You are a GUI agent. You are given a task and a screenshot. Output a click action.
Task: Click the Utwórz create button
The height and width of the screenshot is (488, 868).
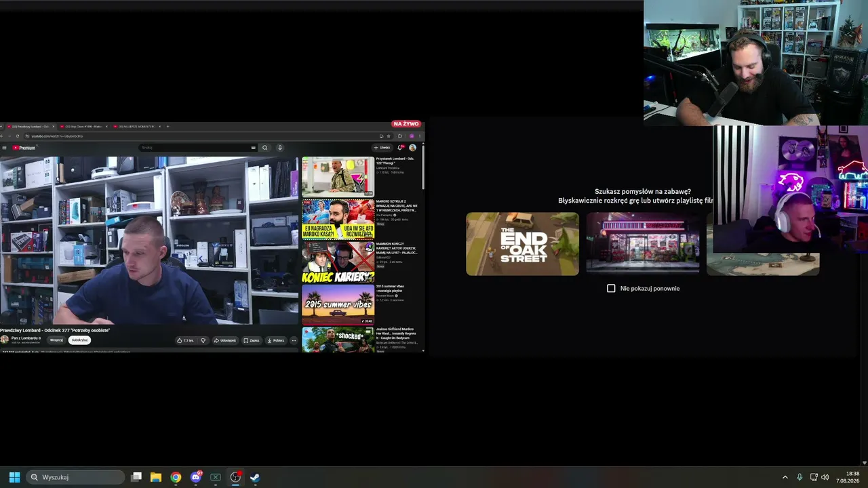pyautogui.click(x=382, y=148)
